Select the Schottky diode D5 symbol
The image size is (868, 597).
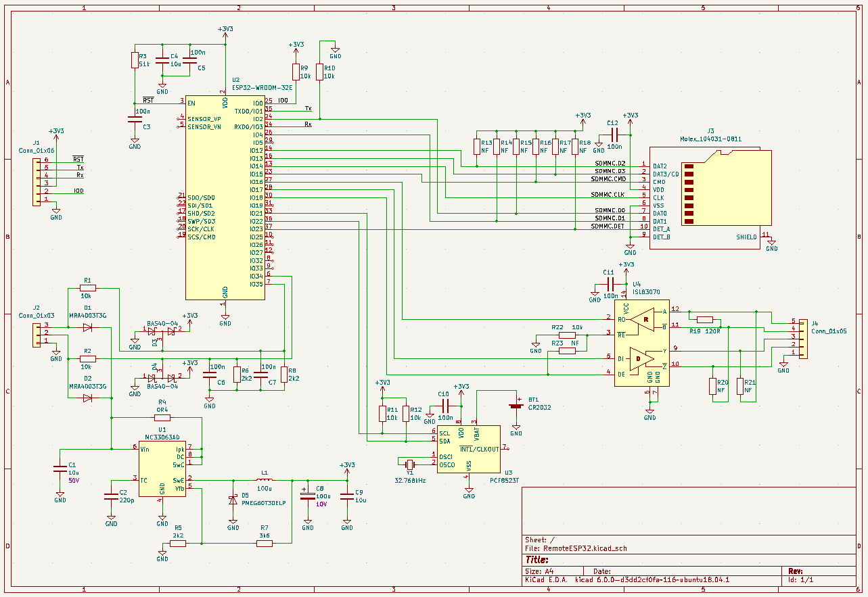pyautogui.click(x=233, y=500)
